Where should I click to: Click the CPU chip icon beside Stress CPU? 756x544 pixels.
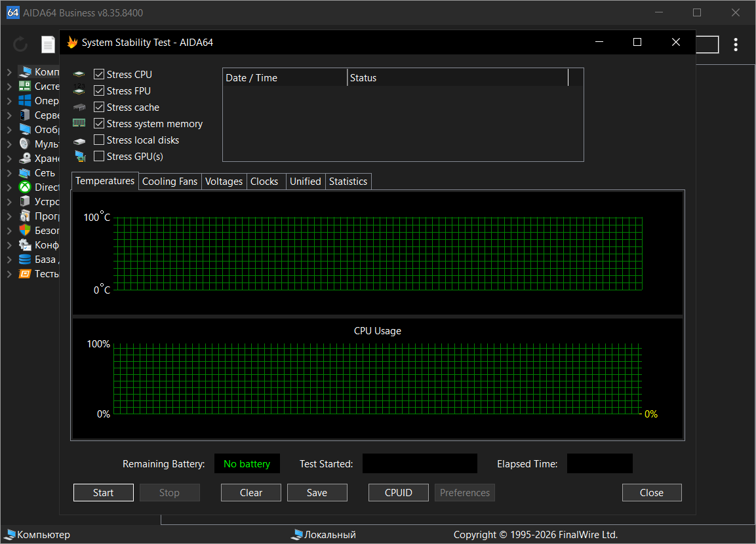pos(79,74)
